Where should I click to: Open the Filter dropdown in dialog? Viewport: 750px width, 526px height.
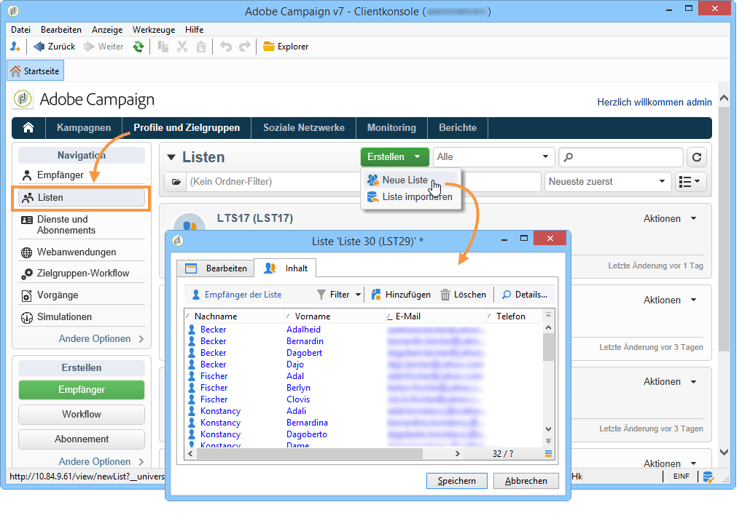click(339, 295)
